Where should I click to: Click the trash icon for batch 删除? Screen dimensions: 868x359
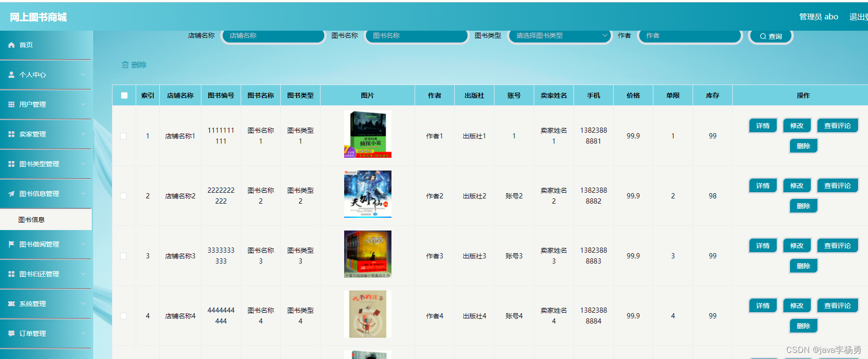[x=125, y=65]
